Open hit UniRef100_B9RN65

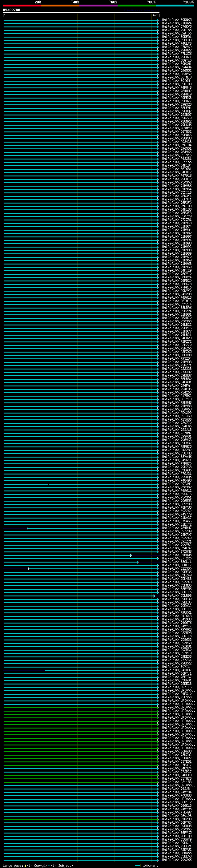pyautogui.click(x=177, y=20)
